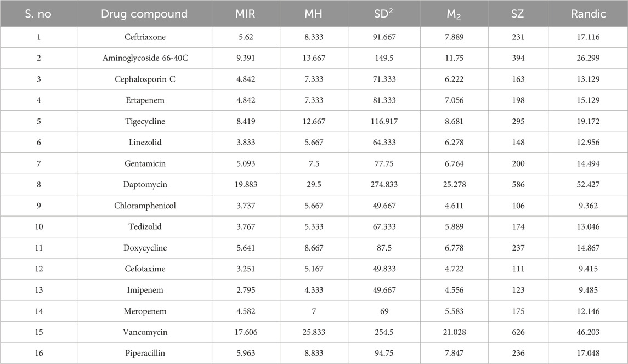Click the Drug compound column header

click(144, 14)
